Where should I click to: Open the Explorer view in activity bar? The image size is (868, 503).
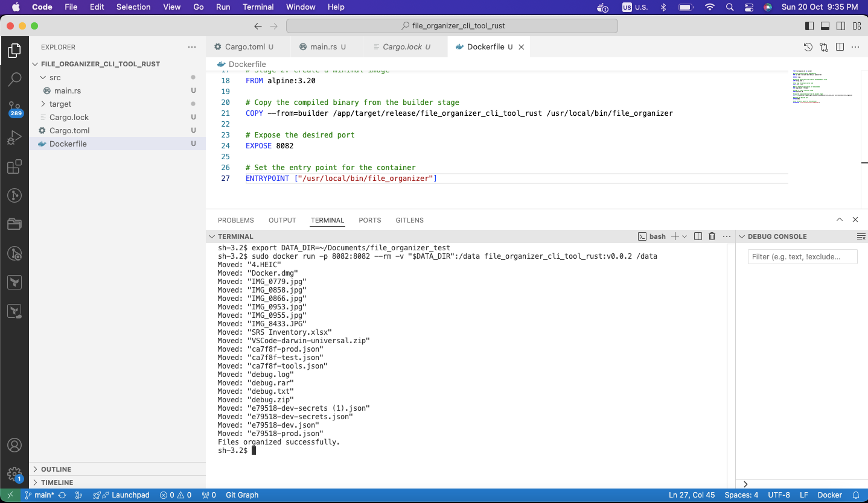coord(14,51)
